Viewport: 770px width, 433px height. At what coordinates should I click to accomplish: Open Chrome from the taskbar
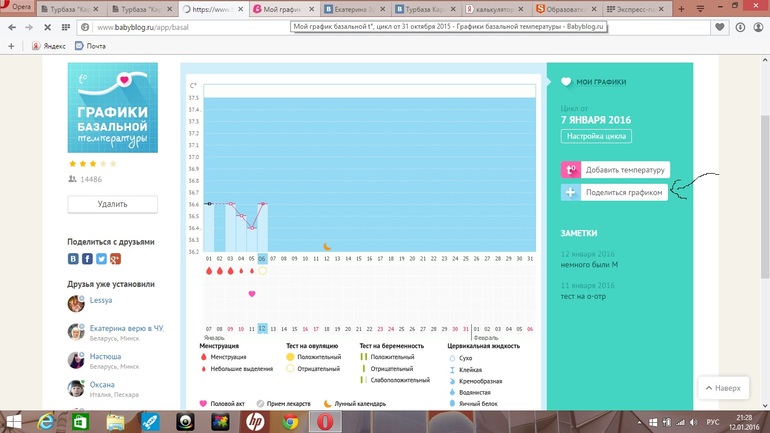click(290, 422)
